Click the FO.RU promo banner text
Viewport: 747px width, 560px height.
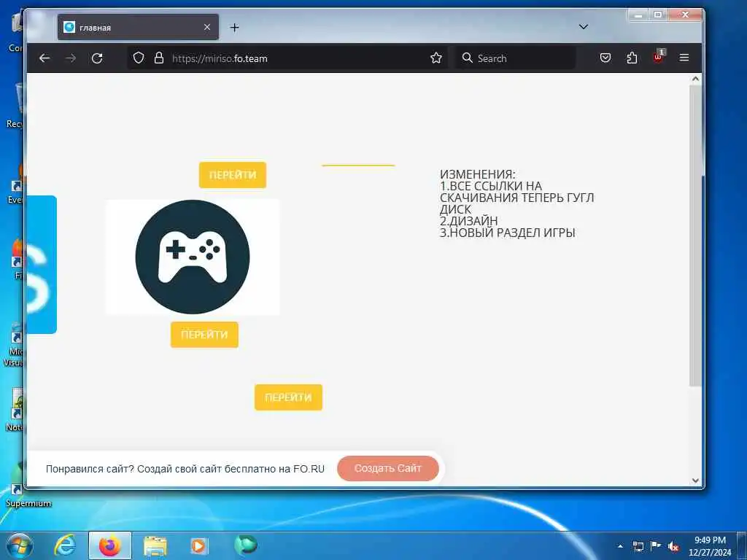(x=185, y=469)
